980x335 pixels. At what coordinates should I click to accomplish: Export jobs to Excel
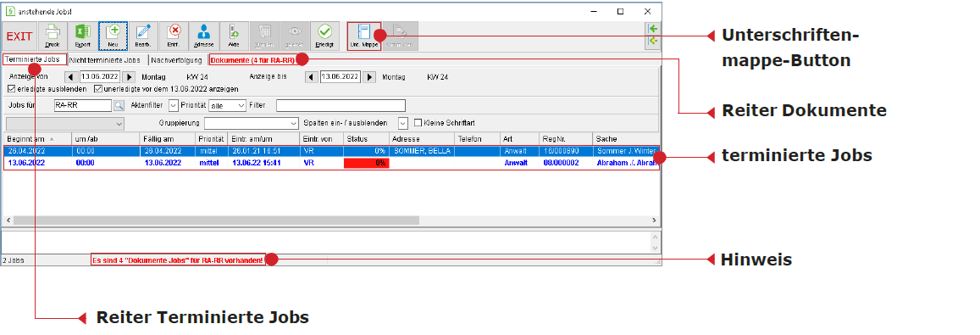(82, 36)
